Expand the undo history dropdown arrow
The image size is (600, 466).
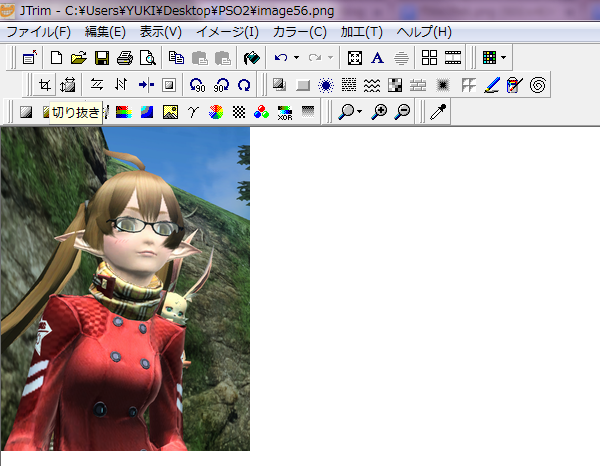[x=296, y=58]
